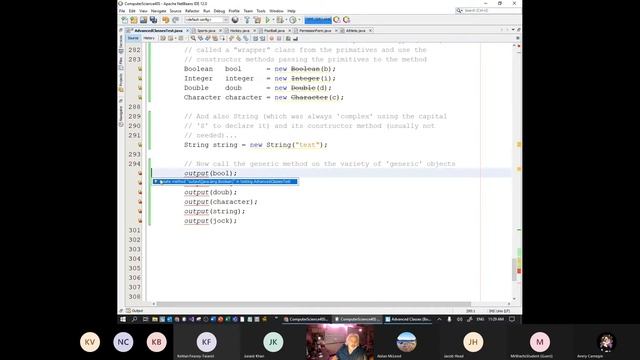Click the Clean and Build icon

pyautogui.click(x=257, y=20)
